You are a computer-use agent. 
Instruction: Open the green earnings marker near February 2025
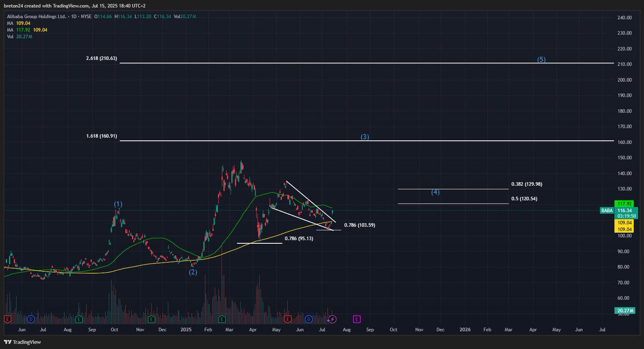(x=221, y=319)
